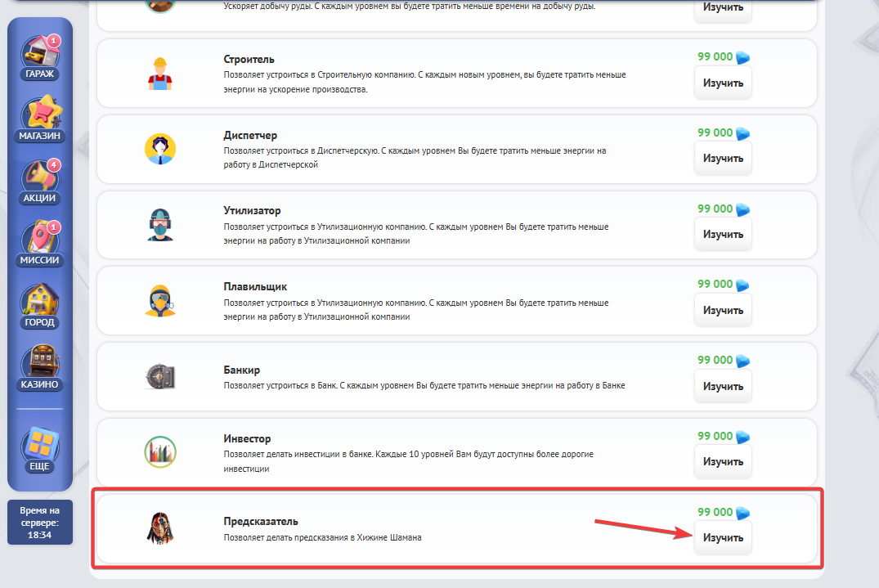This screenshot has height=588, width=879.
Task: Click the 99 000 price for Предсказатель
Action: click(x=715, y=512)
